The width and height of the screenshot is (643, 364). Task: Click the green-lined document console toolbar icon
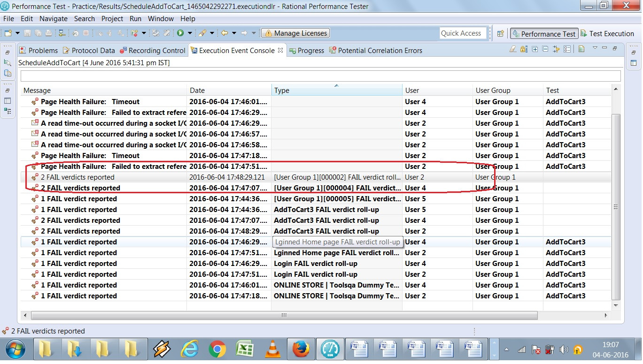click(581, 49)
